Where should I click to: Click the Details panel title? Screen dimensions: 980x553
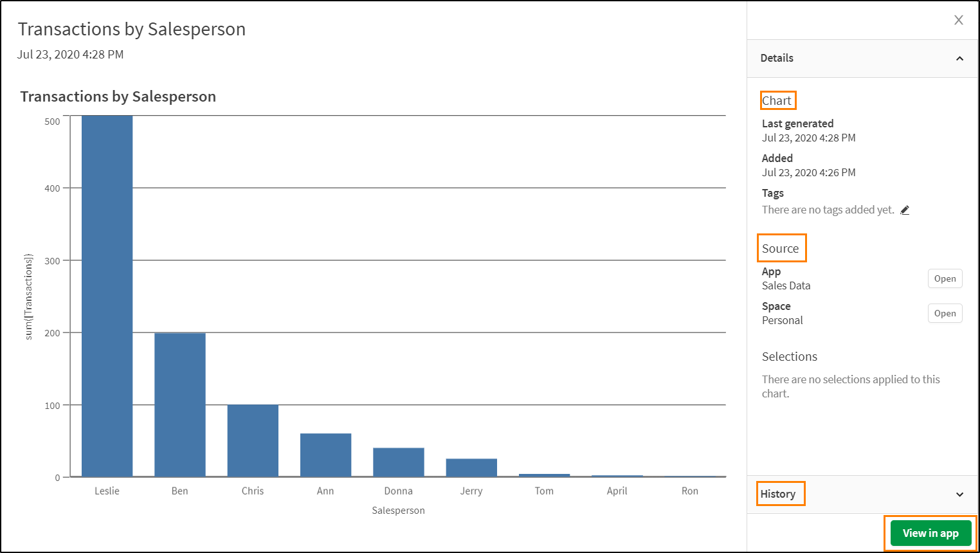click(777, 58)
